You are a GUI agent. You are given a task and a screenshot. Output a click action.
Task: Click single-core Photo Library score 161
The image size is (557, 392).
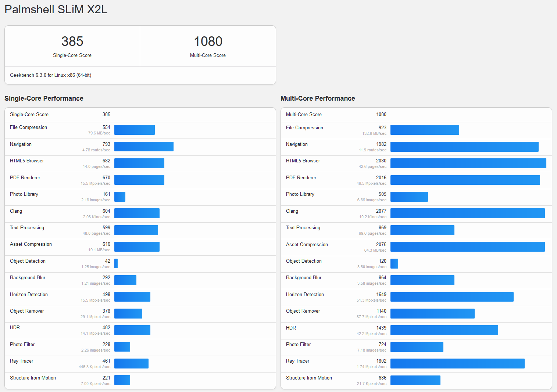(x=106, y=194)
